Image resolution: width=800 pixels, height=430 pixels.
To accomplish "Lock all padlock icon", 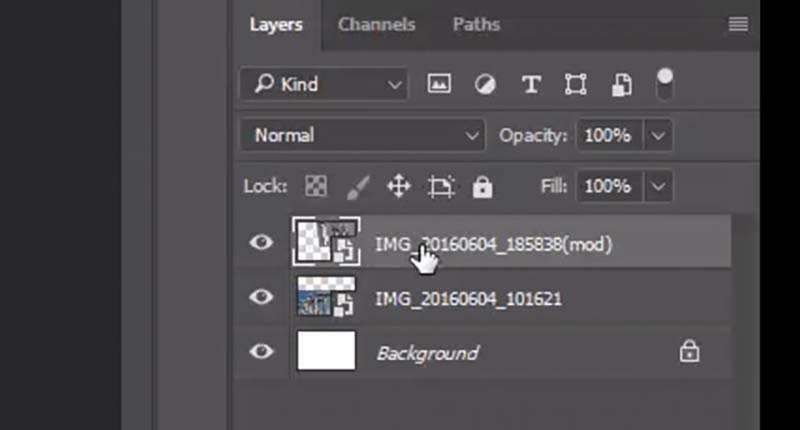I will (483, 187).
